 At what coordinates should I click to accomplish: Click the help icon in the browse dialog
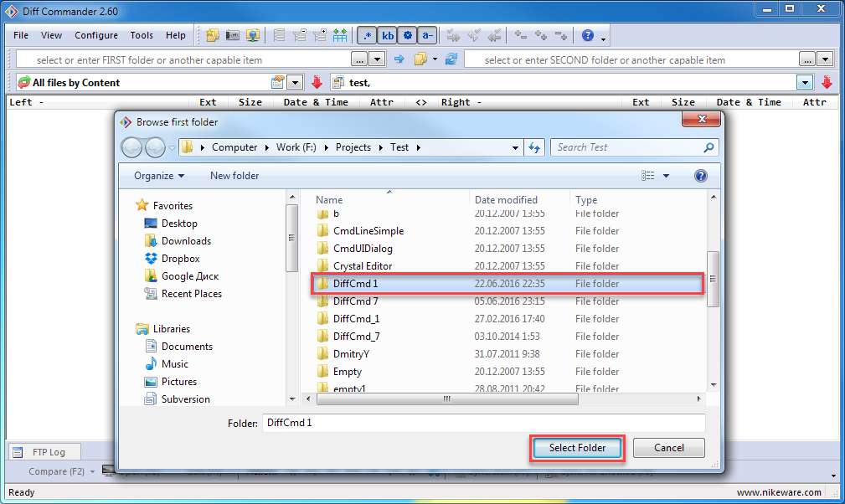[701, 176]
